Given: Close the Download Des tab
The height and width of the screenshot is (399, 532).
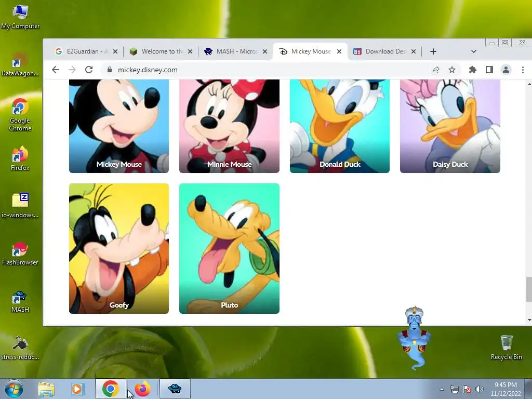Looking at the screenshot, I should point(414,51).
